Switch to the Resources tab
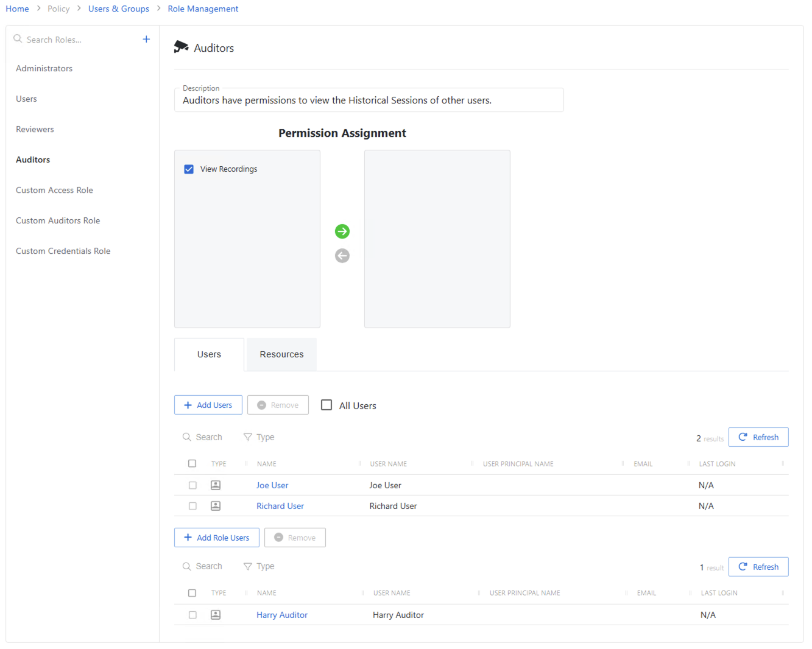The width and height of the screenshot is (812, 649). 281,354
